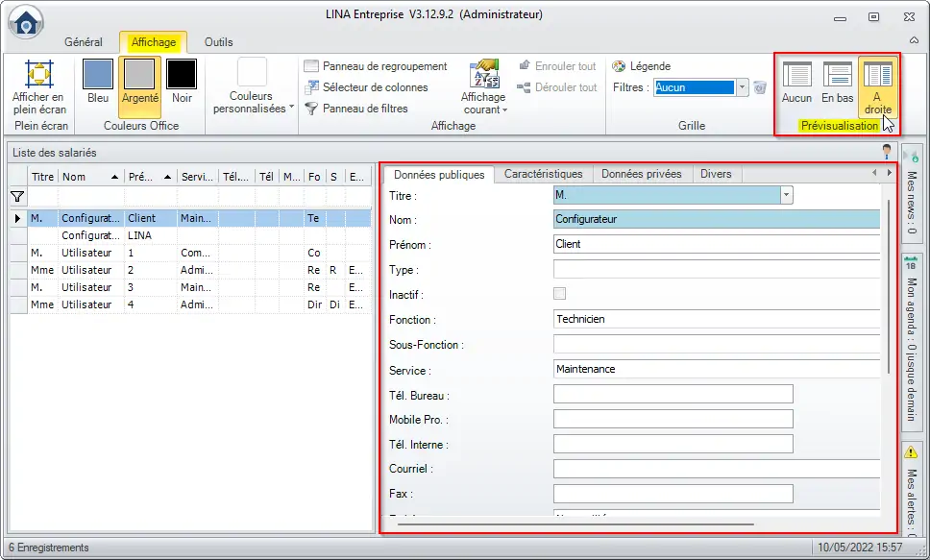Click the Fax input field
Image resolution: width=930 pixels, height=560 pixels.
(673, 494)
